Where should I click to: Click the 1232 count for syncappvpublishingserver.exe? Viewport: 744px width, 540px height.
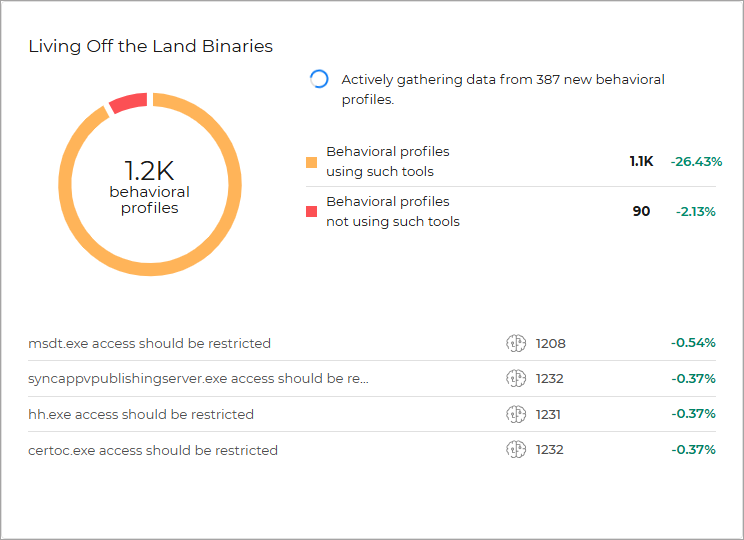tap(549, 379)
